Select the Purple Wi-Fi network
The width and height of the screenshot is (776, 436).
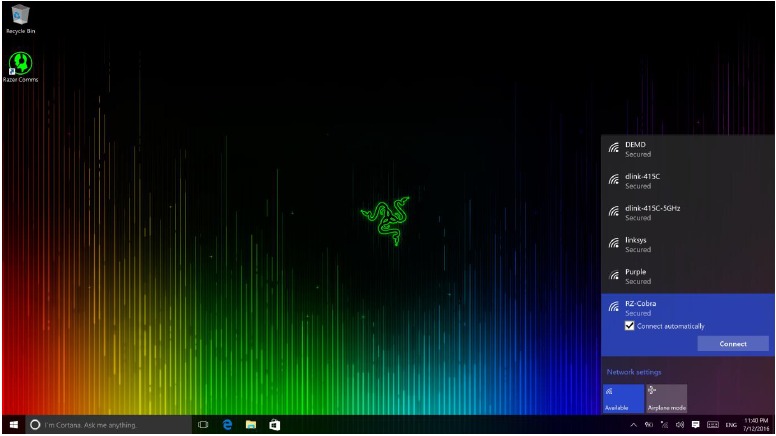click(x=688, y=276)
